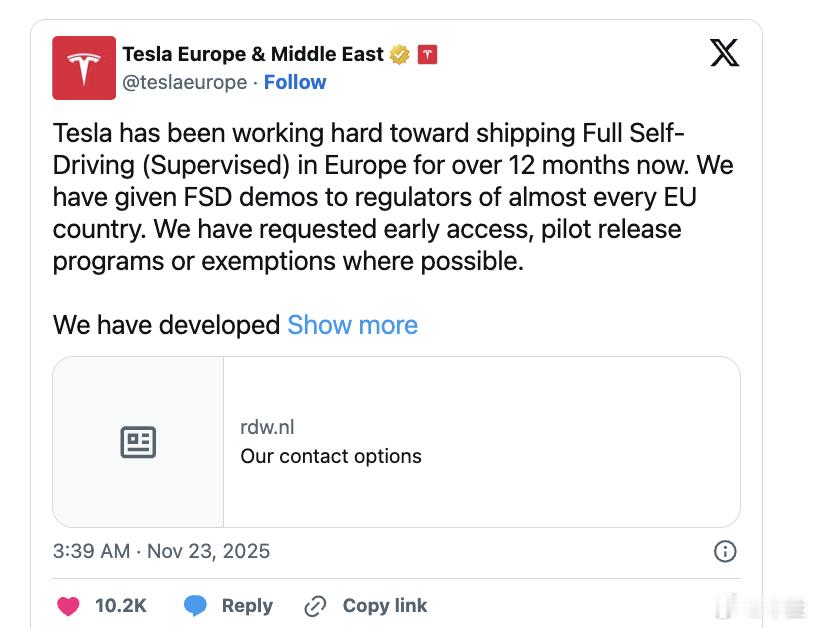This screenshot has height=628, width=814.
Task: Open the rdw.nl domain link
Action: pyautogui.click(x=267, y=427)
